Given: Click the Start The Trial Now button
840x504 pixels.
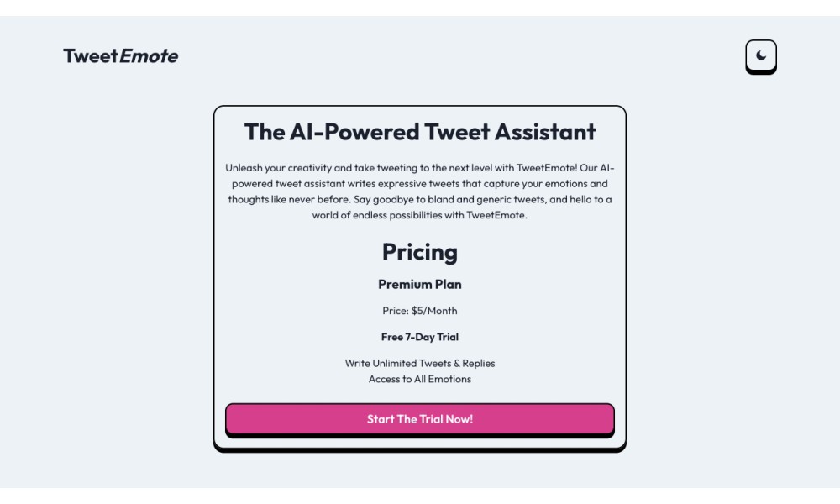Looking at the screenshot, I should pyautogui.click(x=420, y=419).
